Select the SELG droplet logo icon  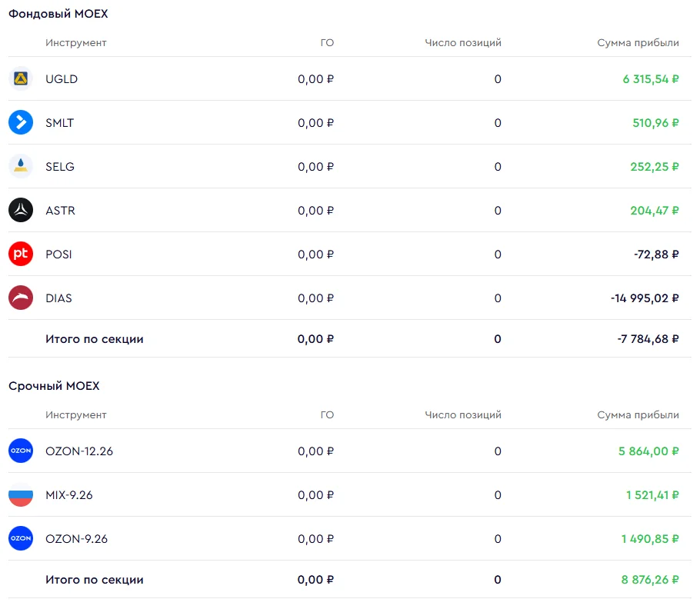21,166
